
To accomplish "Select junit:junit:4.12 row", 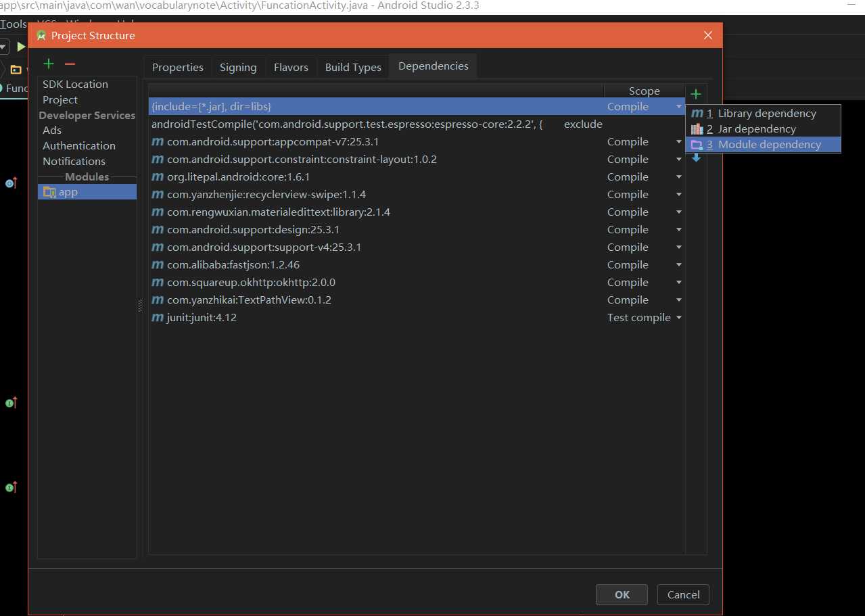I will (417, 318).
